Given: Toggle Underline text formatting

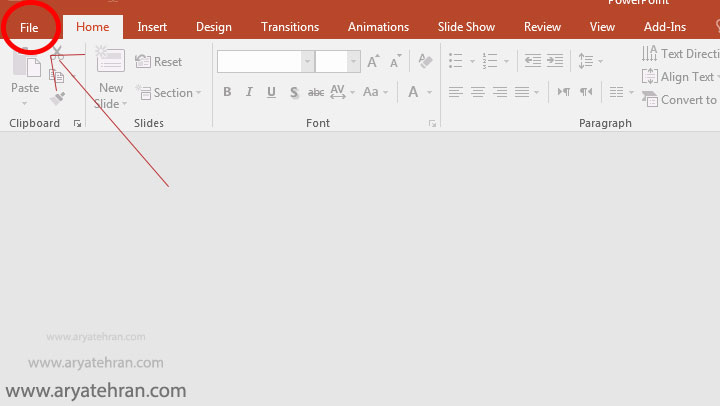Looking at the screenshot, I should pos(271,93).
